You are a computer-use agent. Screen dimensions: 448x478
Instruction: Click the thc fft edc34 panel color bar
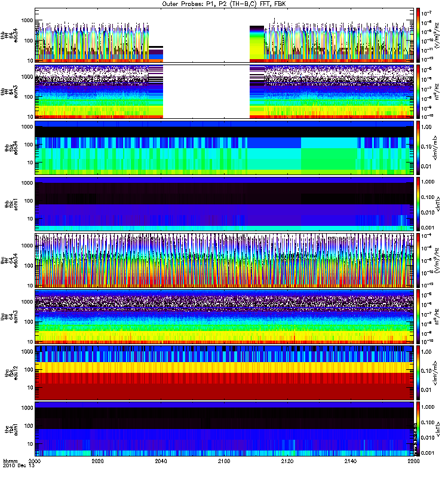[x=418, y=261]
